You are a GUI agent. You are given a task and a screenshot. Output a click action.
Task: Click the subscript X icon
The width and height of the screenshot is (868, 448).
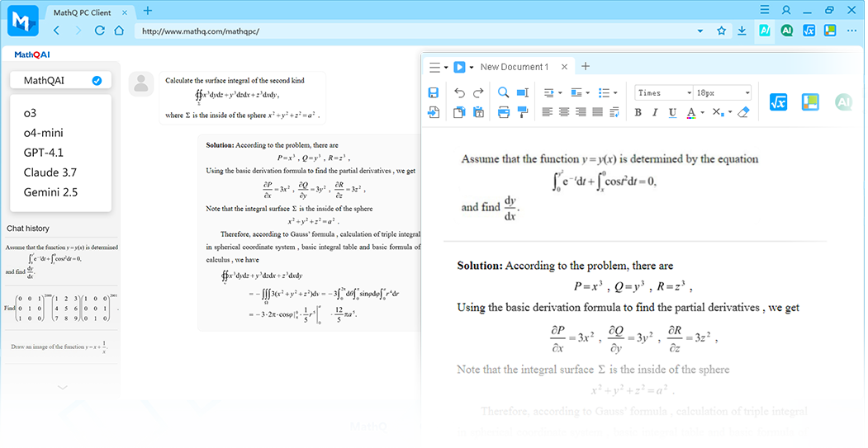[717, 112]
